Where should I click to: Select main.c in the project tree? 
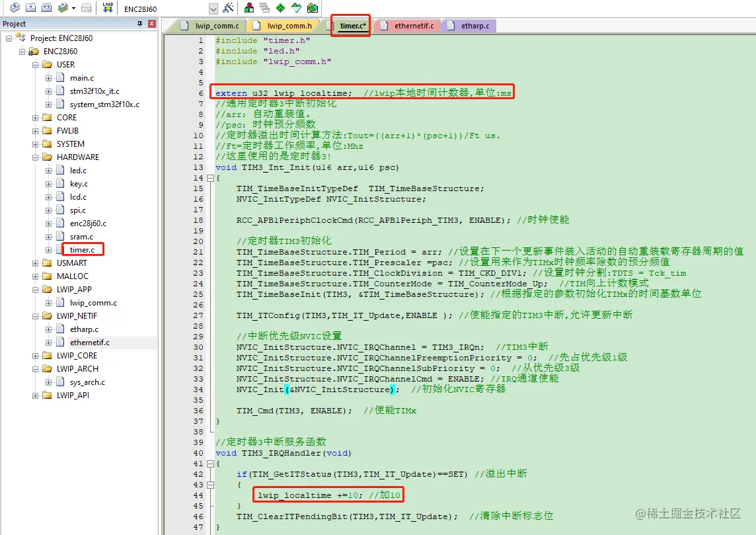click(81, 77)
